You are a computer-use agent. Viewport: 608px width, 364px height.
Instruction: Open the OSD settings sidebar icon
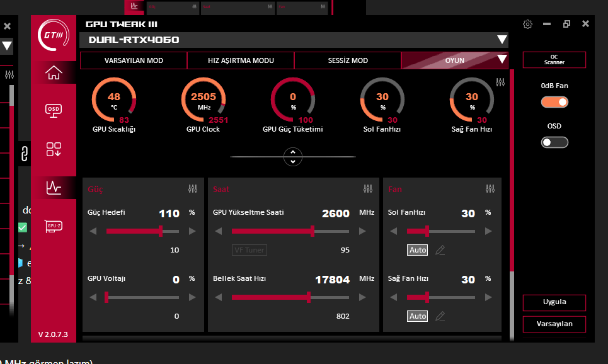click(54, 110)
